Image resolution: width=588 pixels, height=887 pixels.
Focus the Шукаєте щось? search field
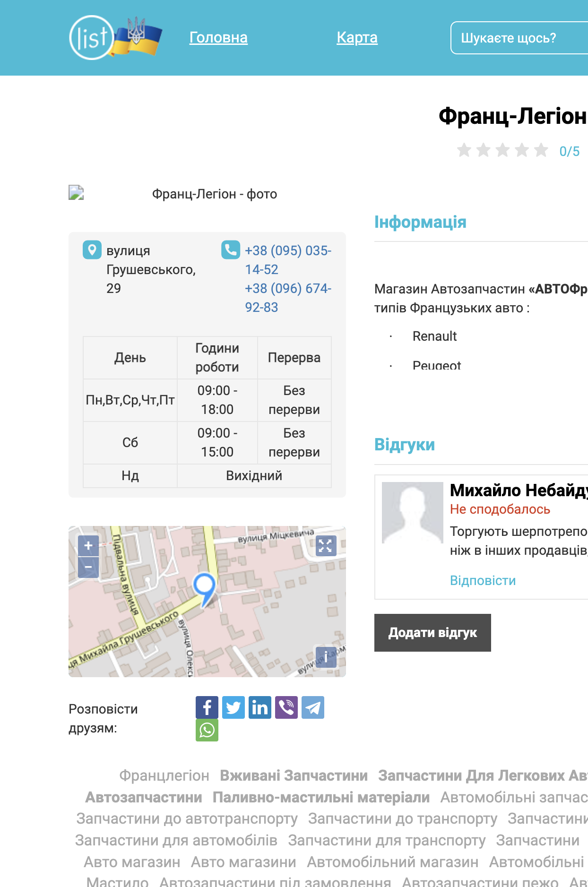tap(519, 38)
